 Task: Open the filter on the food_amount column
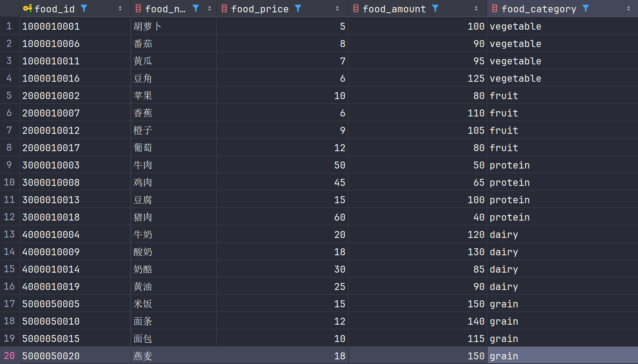coord(435,8)
